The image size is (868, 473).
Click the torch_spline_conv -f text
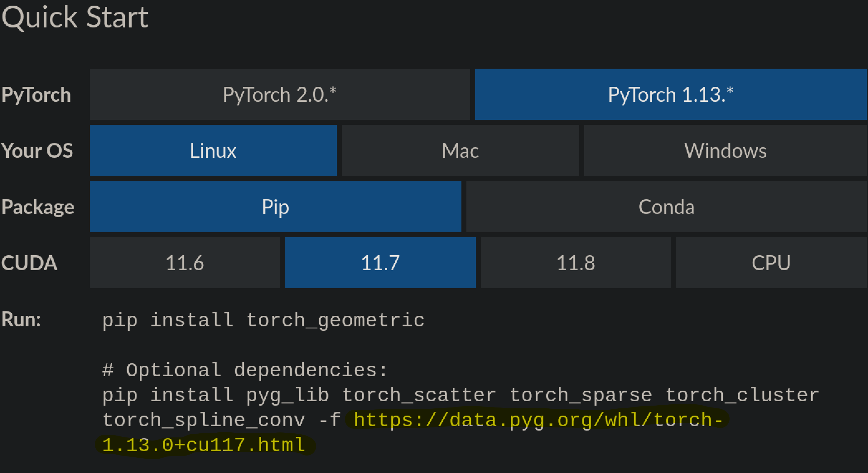coord(221,420)
